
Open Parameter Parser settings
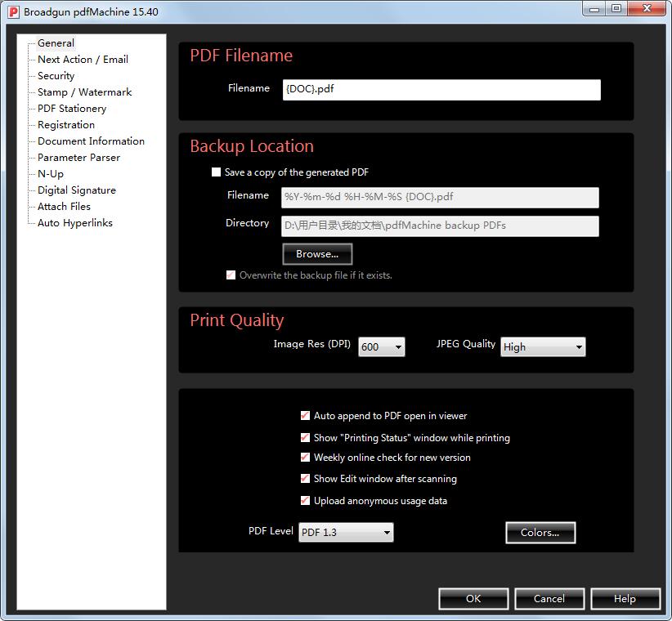[78, 158]
